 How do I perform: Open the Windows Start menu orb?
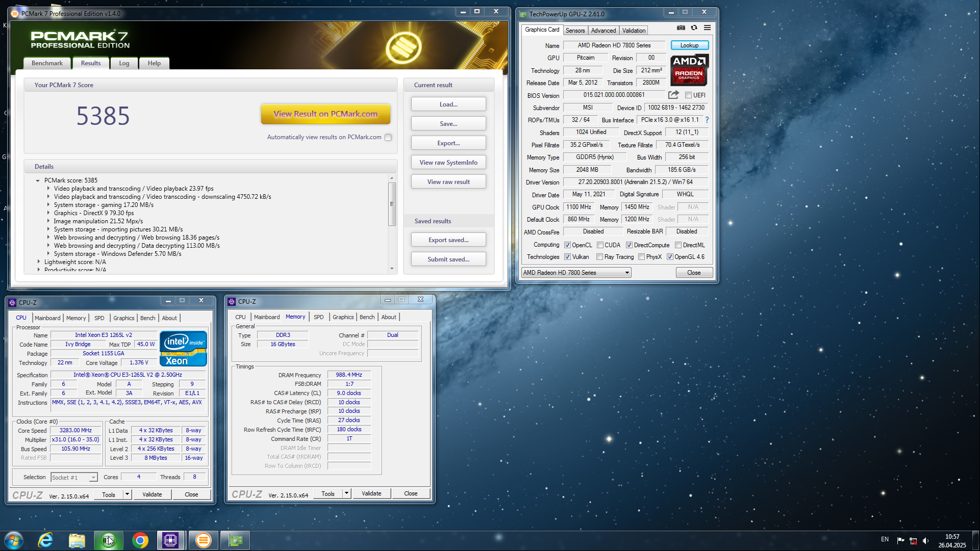tap(14, 540)
